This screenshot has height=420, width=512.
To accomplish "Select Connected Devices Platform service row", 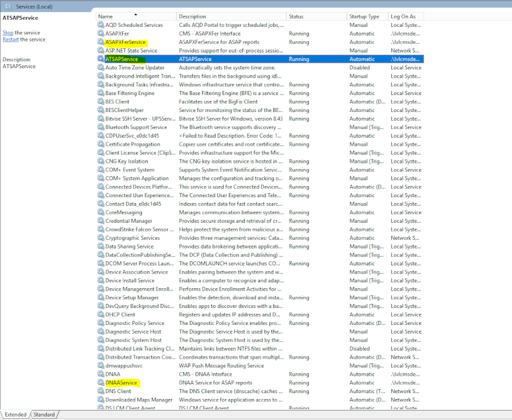I will [x=260, y=187].
